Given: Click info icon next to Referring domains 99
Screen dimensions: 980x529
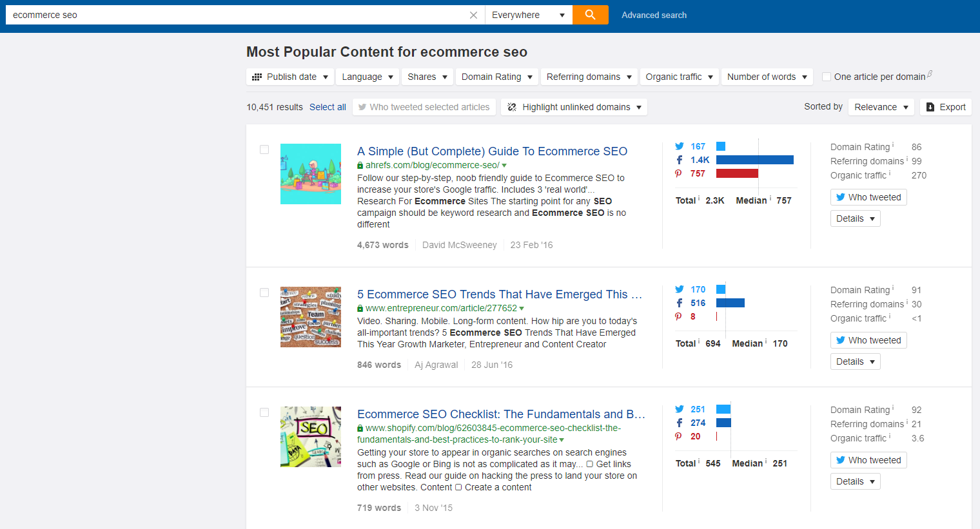Looking at the screenshot, I should 907,159.
